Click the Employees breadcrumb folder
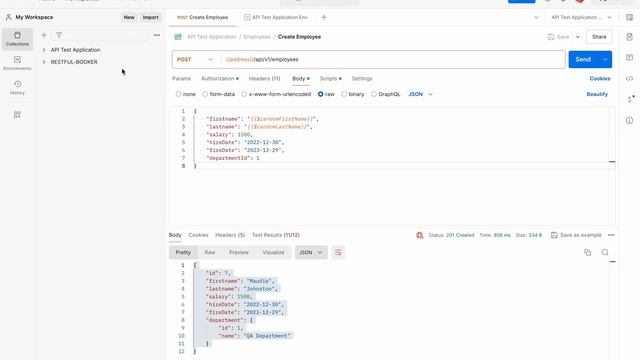 pos(257,37)
